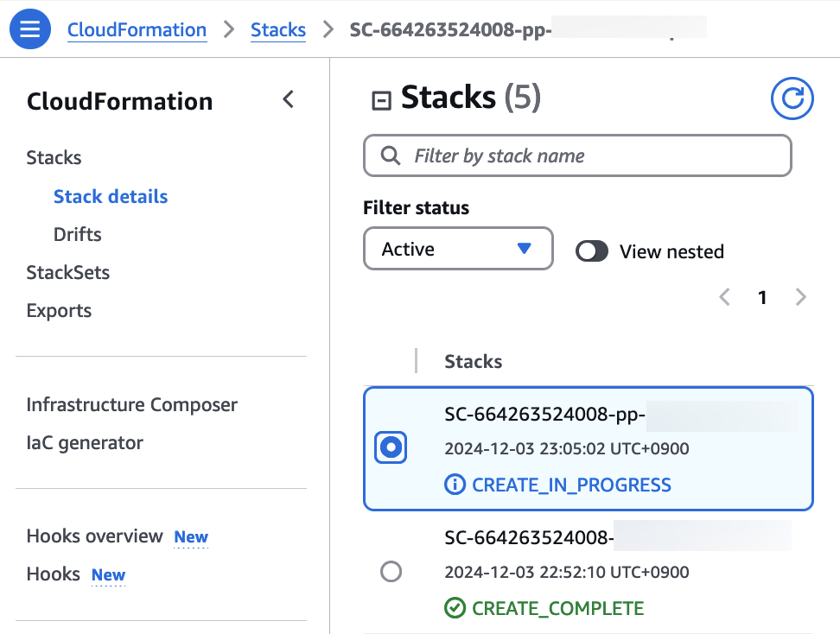
Task: Click the CloudFormation breadcrumb link
Action: (x=137, y=29)
